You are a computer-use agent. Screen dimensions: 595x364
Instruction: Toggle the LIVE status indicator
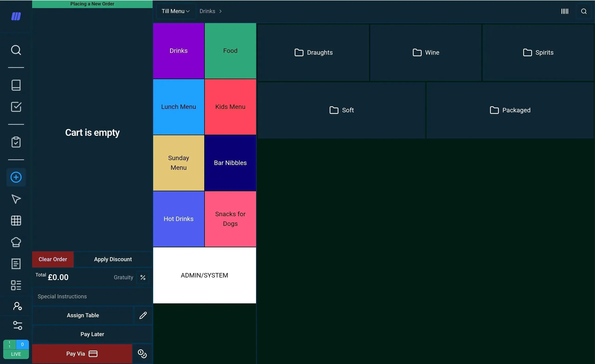click(16, 354)
